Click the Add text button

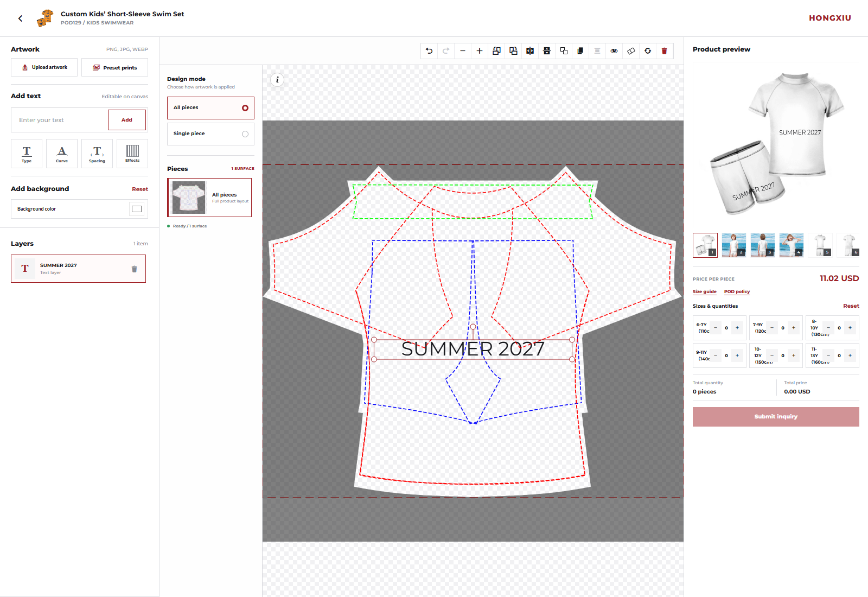tap(127, 120)
